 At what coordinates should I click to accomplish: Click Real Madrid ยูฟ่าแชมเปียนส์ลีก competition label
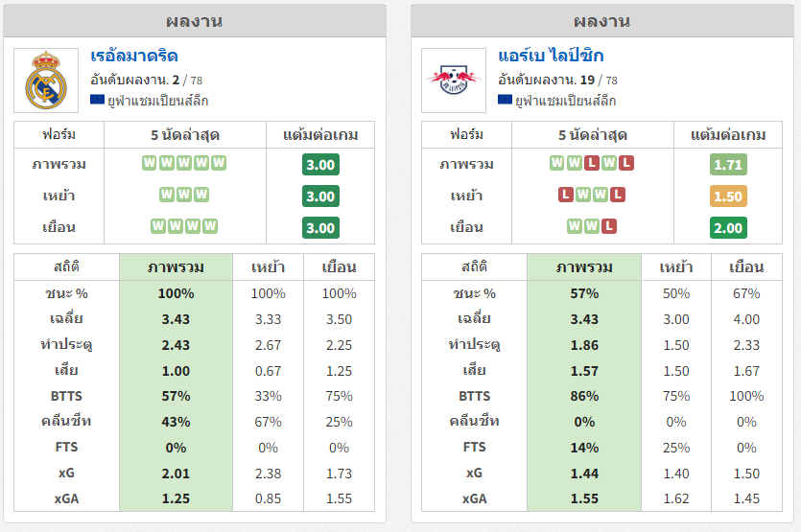click(157, 101)
